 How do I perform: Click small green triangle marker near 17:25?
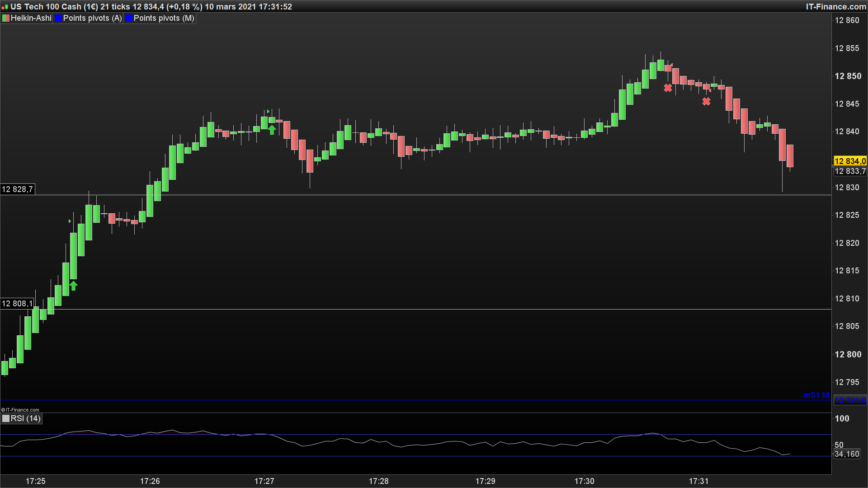pyautogui.click(x=70, y=221)
